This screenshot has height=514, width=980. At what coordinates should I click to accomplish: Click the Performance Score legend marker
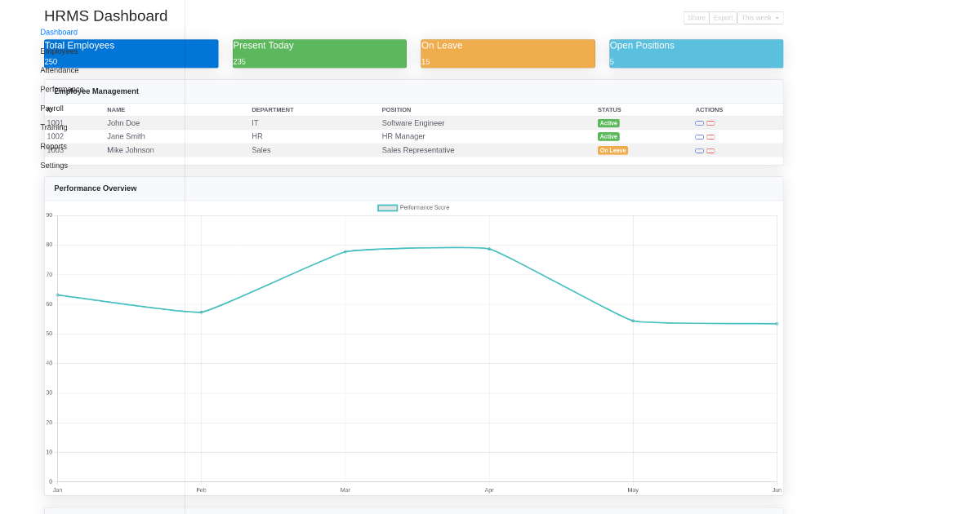pyautogui.click(x=386, y=208)
